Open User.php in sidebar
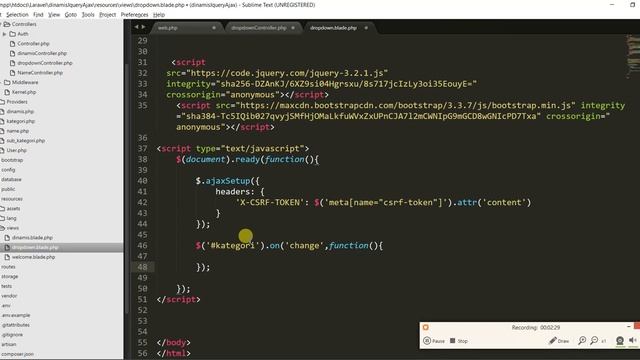 pyautogui.click(x=16, y=151)
